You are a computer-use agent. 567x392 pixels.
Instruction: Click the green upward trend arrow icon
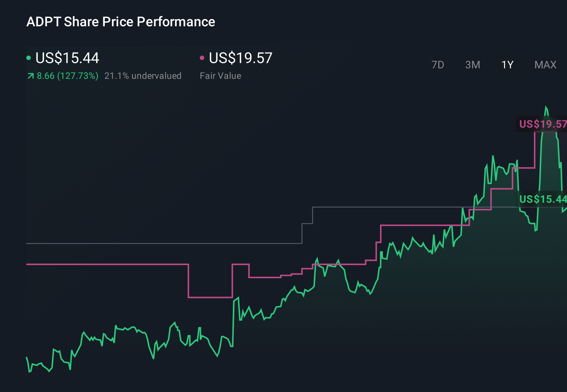(30, 76)
